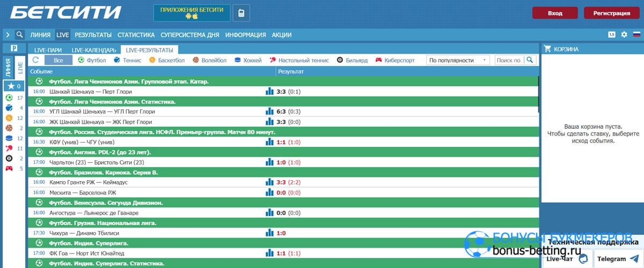The height and width of the screenshot is (268, 644).
Task: Toggle the Киберспорт sport filter
Action: pyautogui.click(x=394, y=61)
